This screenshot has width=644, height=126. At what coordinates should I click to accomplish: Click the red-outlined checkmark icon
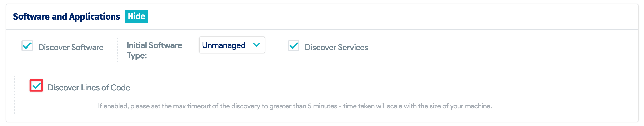coord(36,86)
